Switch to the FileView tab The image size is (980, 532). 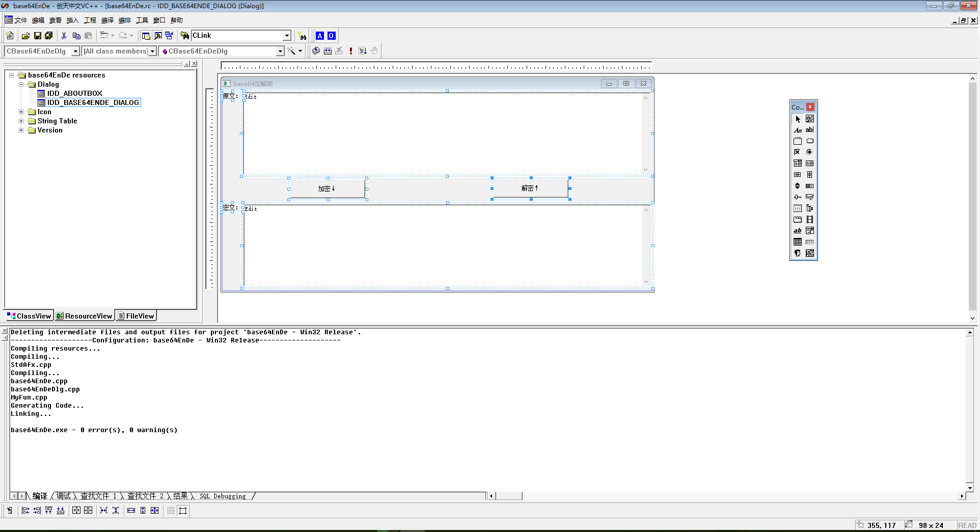(x=136, y=316)
